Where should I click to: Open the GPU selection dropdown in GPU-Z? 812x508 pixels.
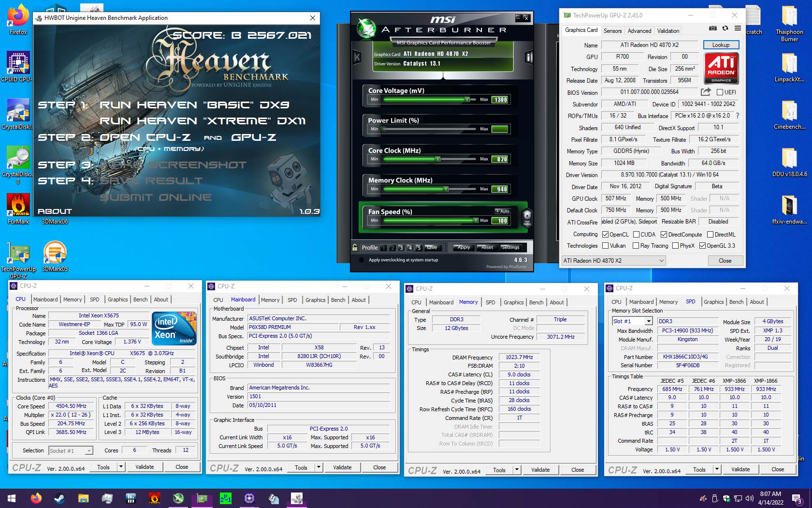[613, 261]
